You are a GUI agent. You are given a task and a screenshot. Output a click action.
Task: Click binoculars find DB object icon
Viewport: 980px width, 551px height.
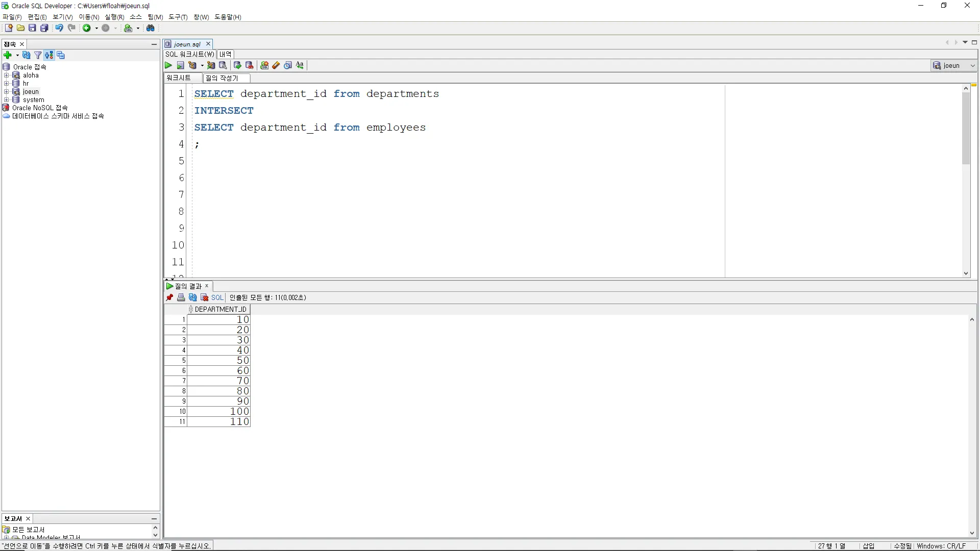151,28
